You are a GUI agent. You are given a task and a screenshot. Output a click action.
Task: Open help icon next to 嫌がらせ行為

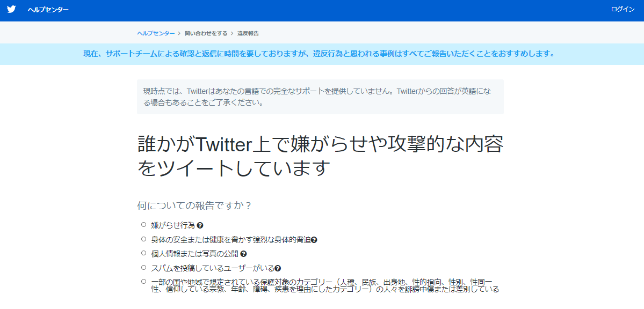200,226
